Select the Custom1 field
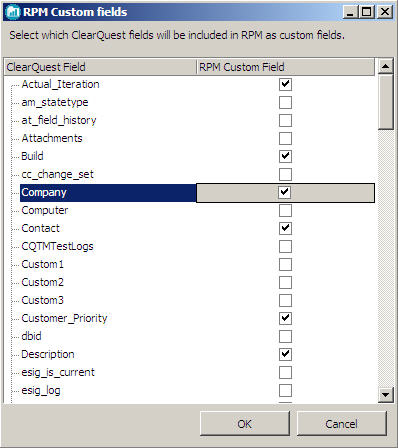This screenshot has width=398, height=448. tap(42, 264)
